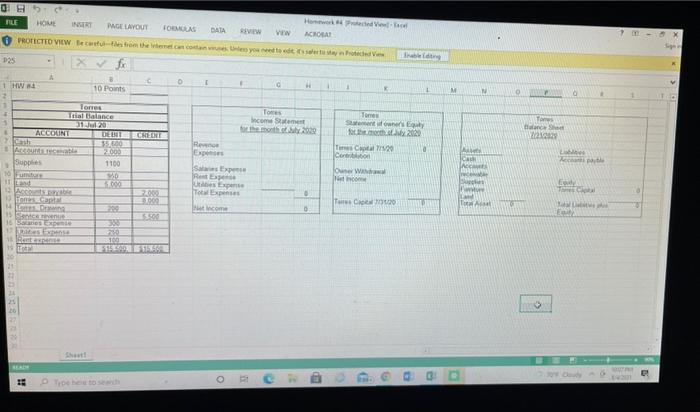Close the yellow Protected View message bar
This screenshot has width=700, height=412.
click(673, 64)
